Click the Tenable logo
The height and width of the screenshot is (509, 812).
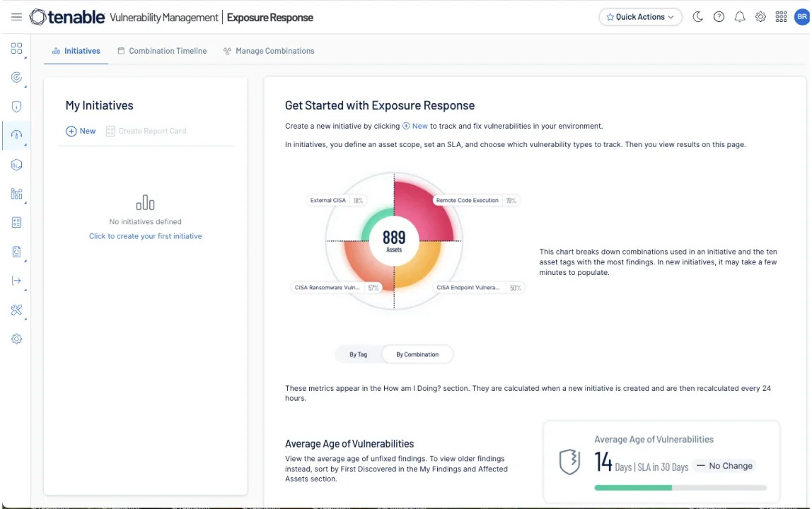tap(66, 17)
